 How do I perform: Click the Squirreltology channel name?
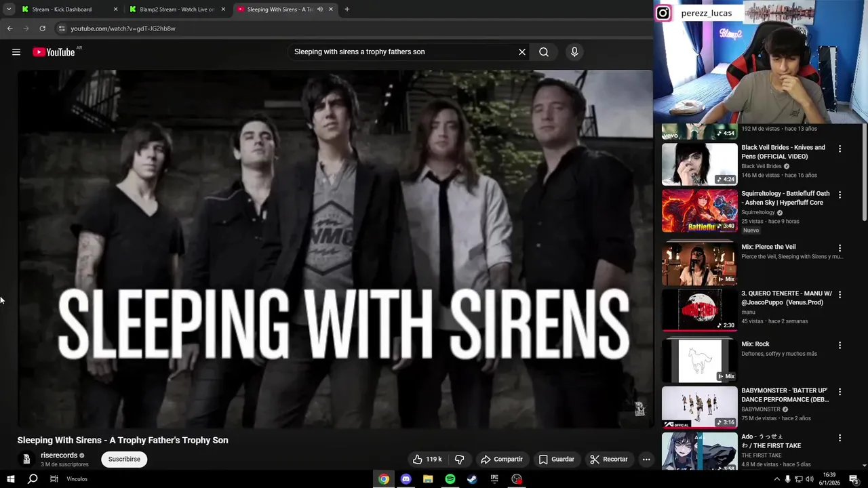[758, 213]
